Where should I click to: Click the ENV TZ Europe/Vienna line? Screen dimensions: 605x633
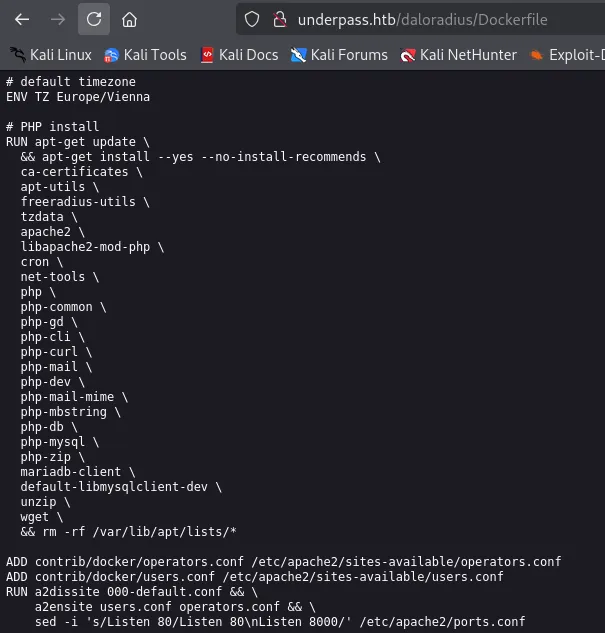point(78,97)
